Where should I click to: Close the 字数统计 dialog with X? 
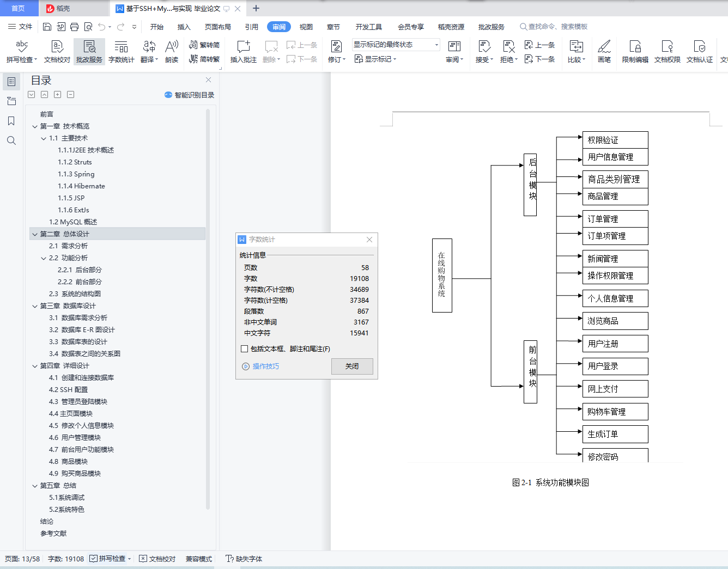pyautogui.click(x=369, y=240)
